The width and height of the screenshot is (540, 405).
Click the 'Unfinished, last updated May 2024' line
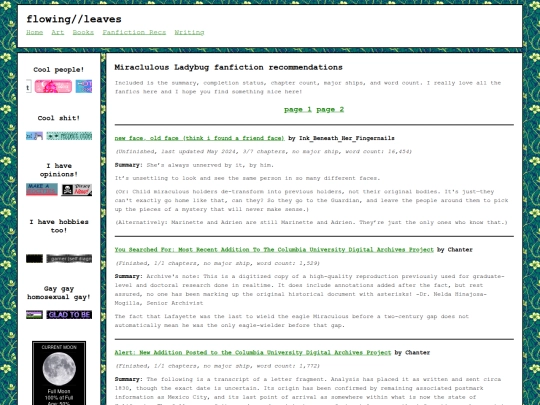pos(263,151)
